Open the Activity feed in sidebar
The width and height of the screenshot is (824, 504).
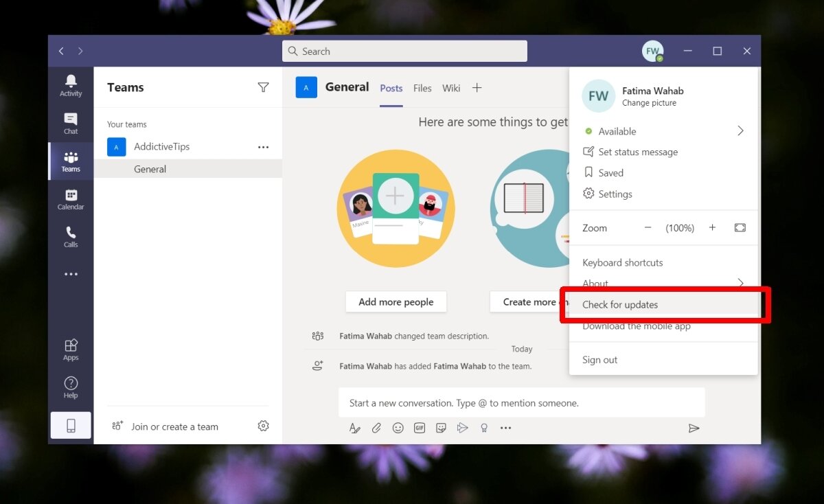[71, 86]
